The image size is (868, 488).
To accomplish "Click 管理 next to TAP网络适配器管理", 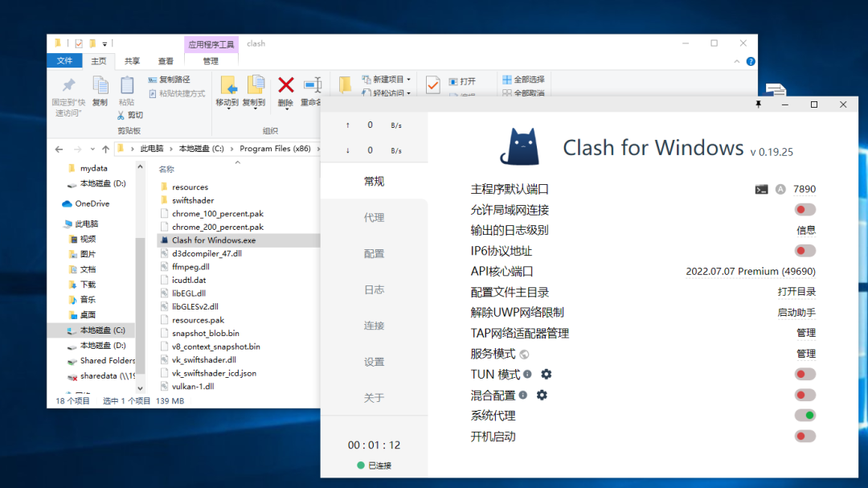I will point(806,333).
